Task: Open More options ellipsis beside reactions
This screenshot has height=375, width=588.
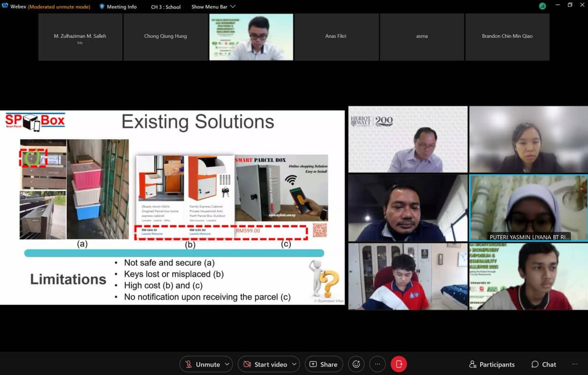Action: [x=377, y=364]
